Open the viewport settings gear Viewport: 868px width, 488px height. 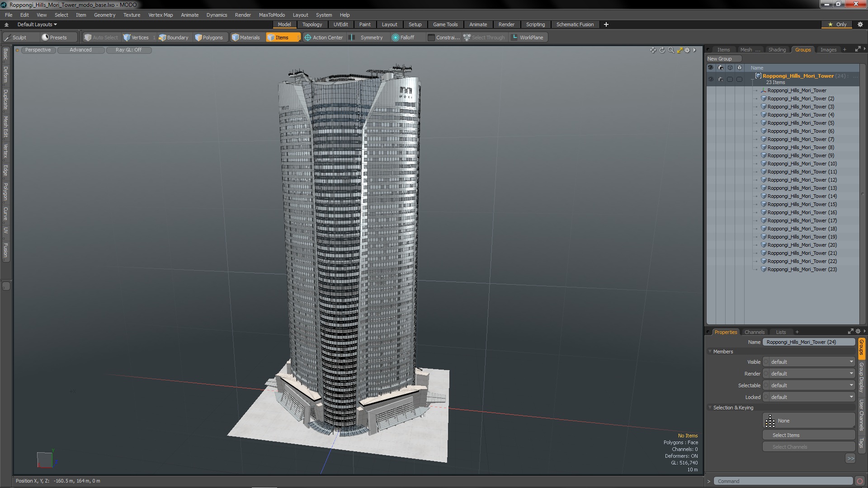click(688, 50)
